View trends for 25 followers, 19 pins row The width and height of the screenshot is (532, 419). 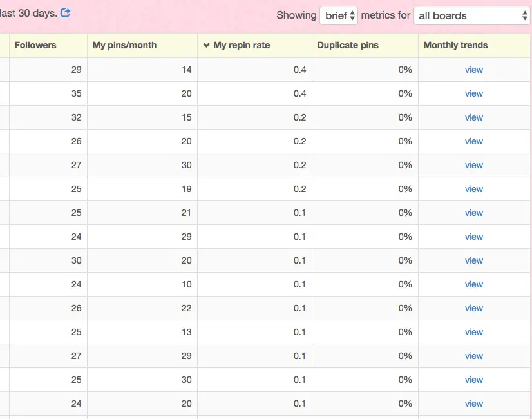[473, 189]
